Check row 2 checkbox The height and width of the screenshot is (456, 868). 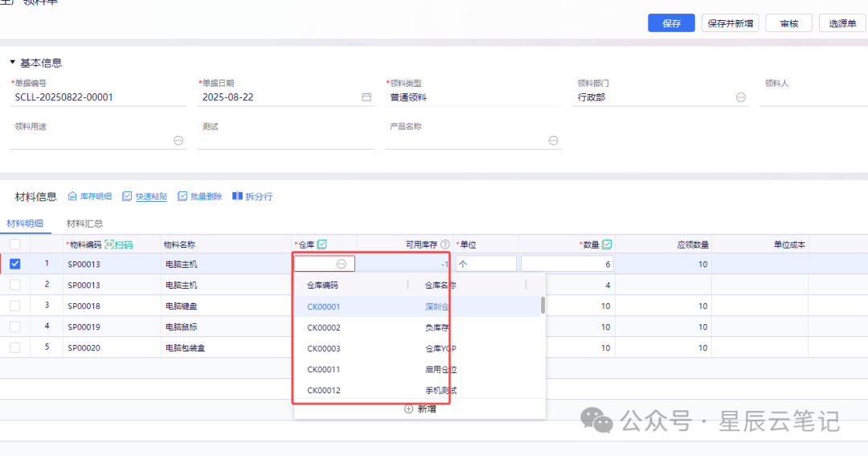(15, 285)
